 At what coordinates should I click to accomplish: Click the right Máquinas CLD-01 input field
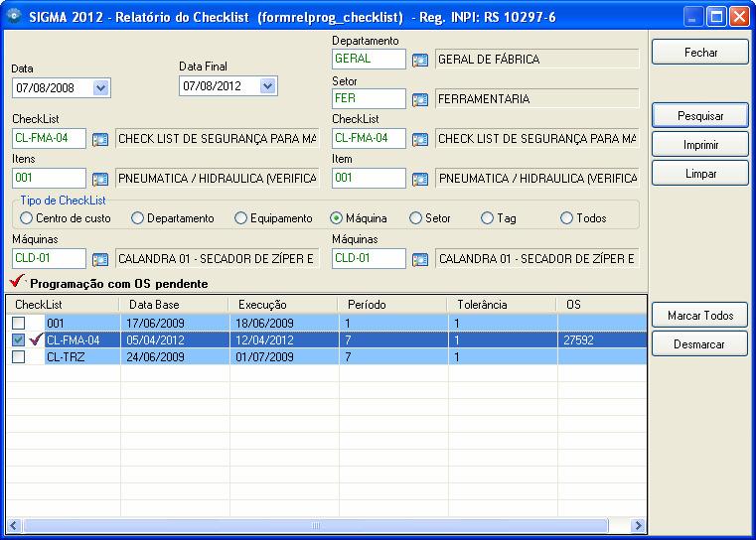click(x=369, y=258)
